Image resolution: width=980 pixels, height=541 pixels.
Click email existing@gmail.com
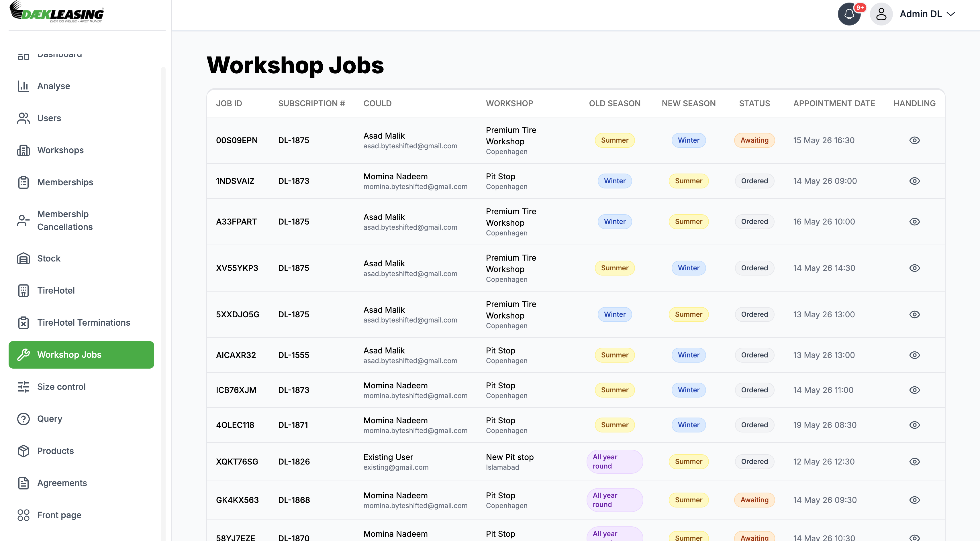tap(396, 467)
